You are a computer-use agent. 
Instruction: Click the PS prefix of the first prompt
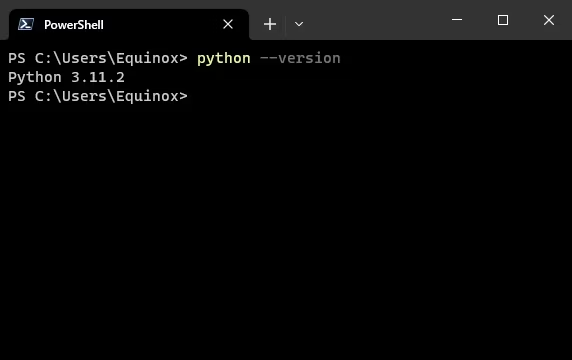click(17, 58)
